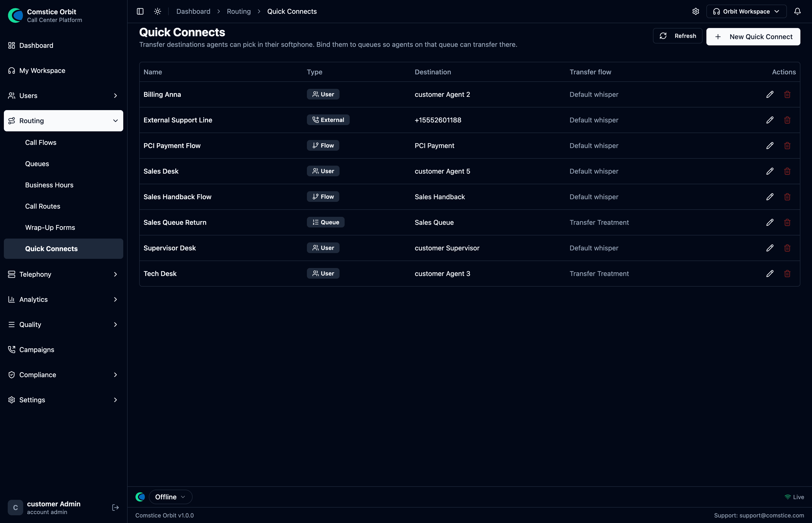Open Queues under Routing
The width and height of the screenshot is (812, 523).
click(x=64, y=164)
